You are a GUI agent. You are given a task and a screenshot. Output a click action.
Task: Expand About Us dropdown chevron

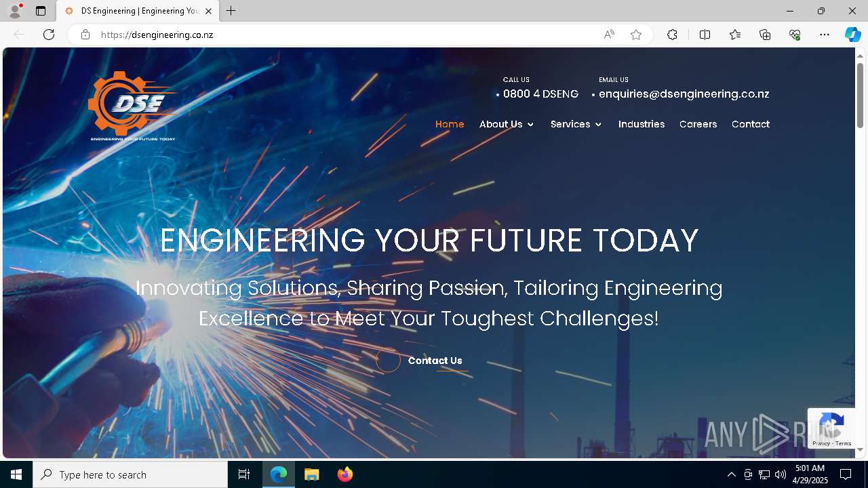click(530, 125)
